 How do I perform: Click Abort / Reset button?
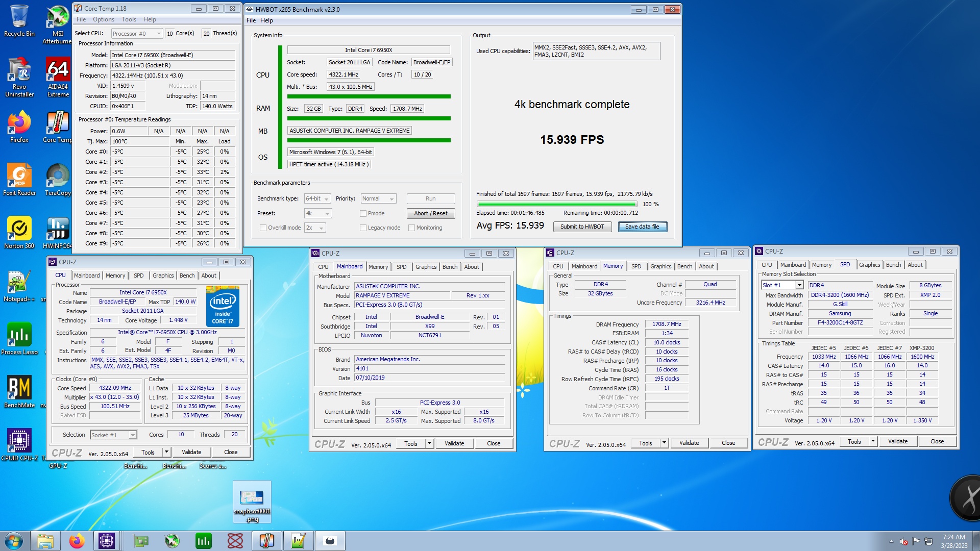431,214
